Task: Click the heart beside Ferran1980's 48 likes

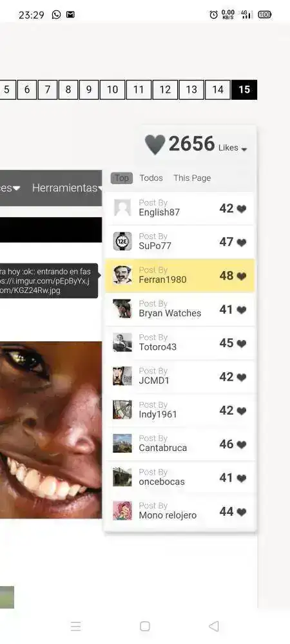Action: [242, 276]
